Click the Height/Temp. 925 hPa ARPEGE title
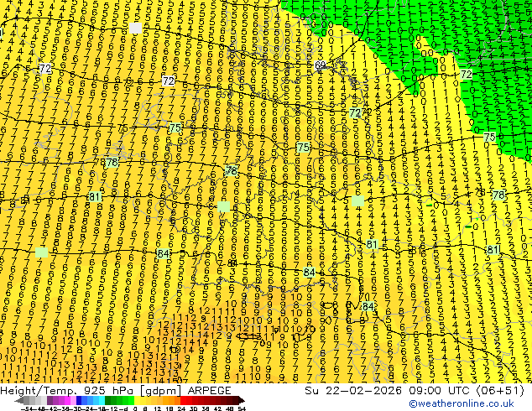Screen dimensions: 532x411 pos(116,391)
